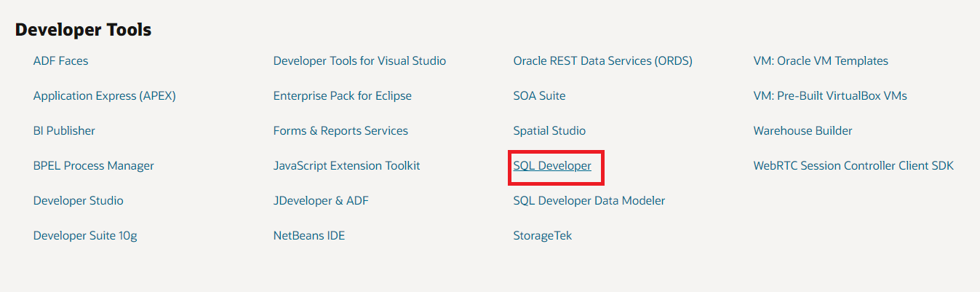
Task: Open Application Express (APEX) link
Action: click(105, 96)
